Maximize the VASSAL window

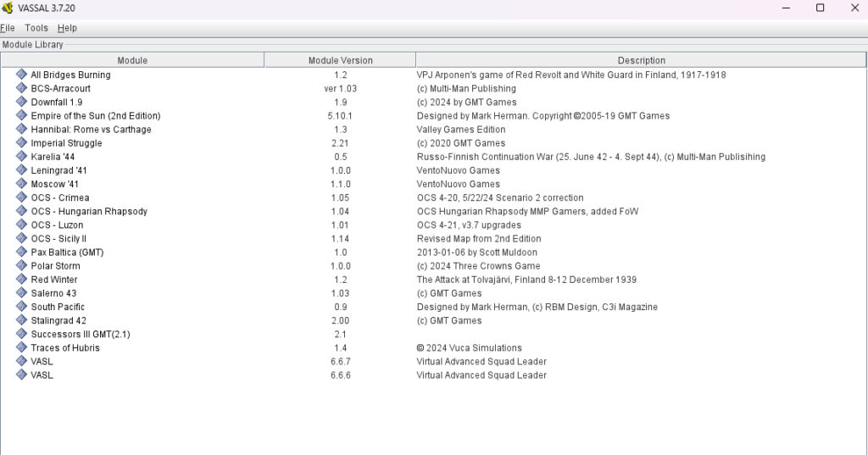point(820,8)
